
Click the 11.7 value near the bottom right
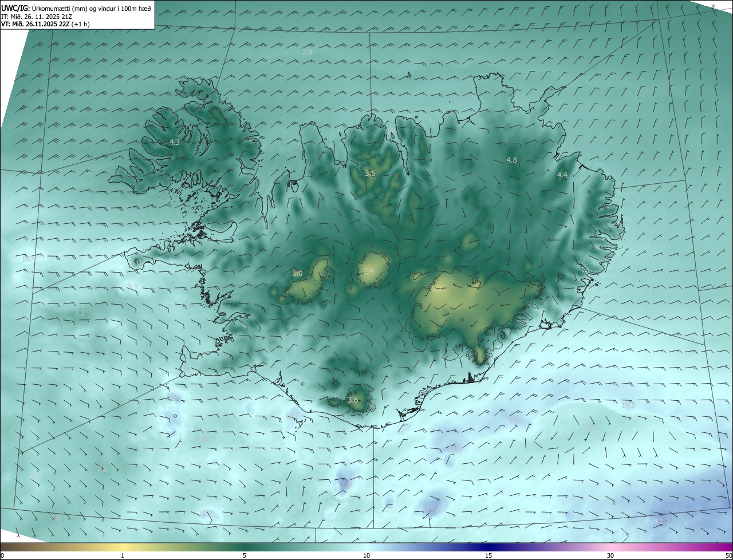coord(663,521)
